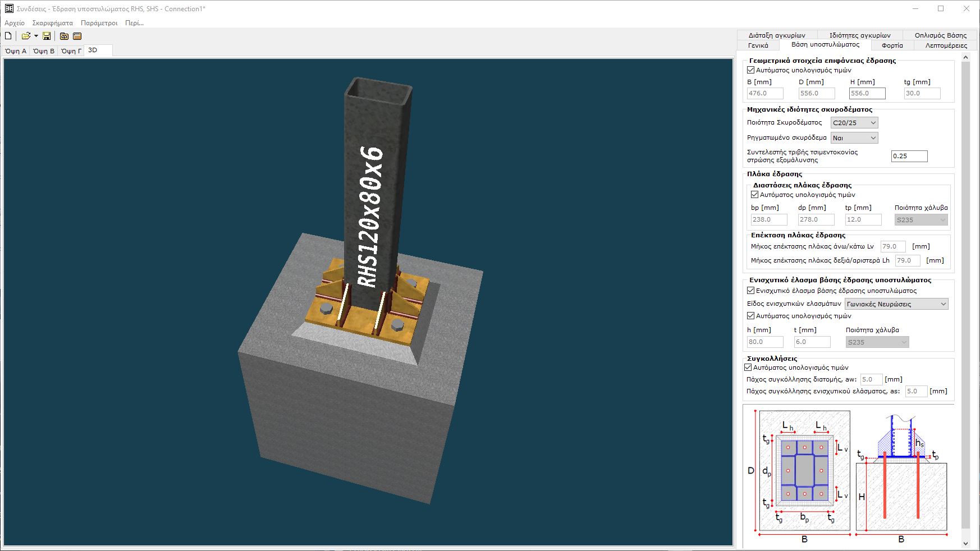Toggle auto calculation for Διαστάσεις πλάκας έδρασης

pos(755,195)
